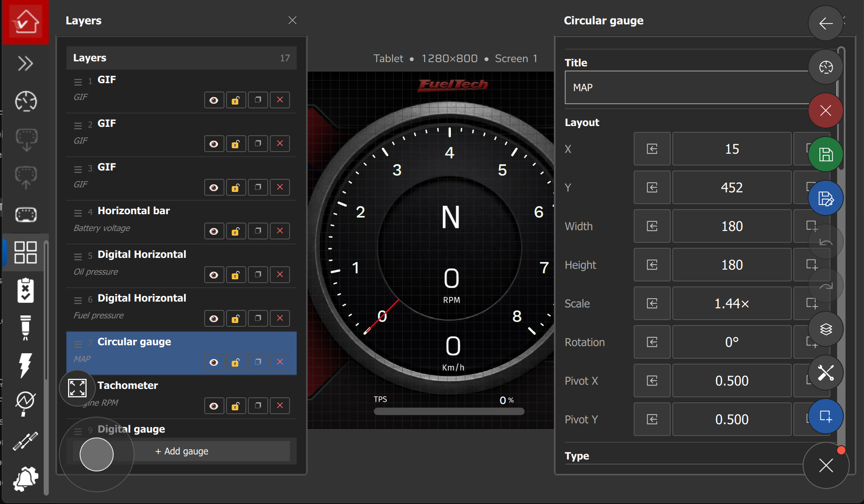The width and height of the screenshot is (864, 504).
Task: Open layers with the stack floating button
Action: (826, 329)
